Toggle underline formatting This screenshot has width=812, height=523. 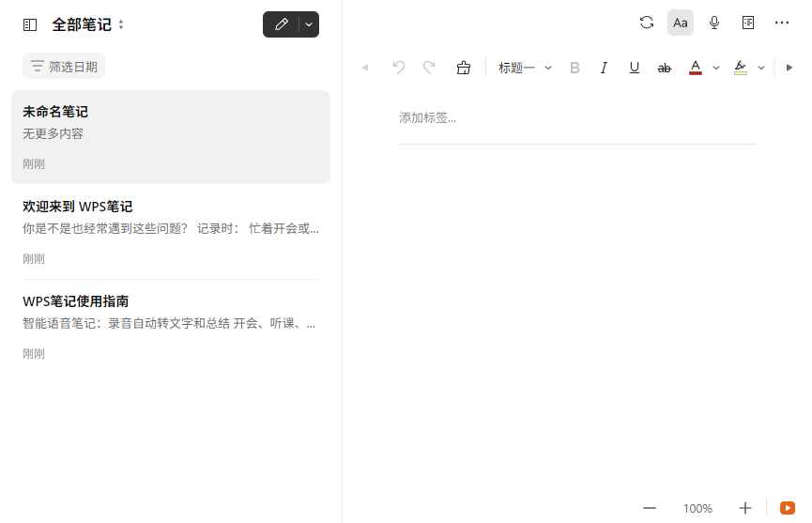coord(634,68)
